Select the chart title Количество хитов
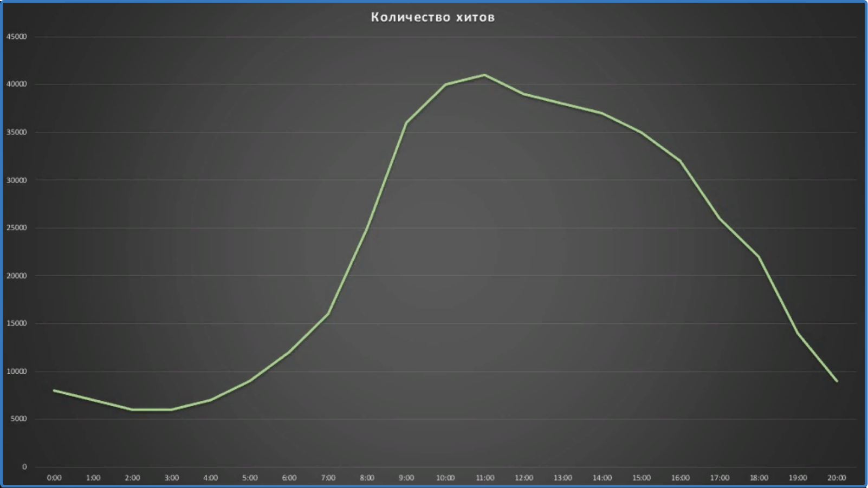 pos(433,17)
